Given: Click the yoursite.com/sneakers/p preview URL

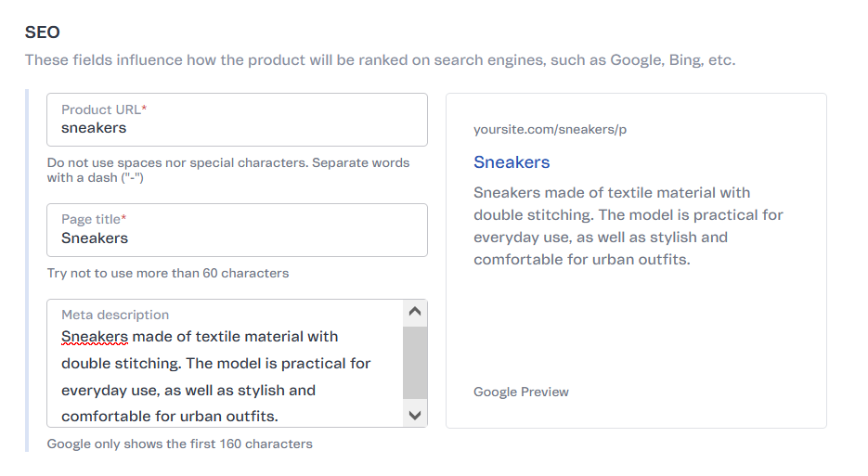Looking at the screenshot, I should (x=550, y=130).
